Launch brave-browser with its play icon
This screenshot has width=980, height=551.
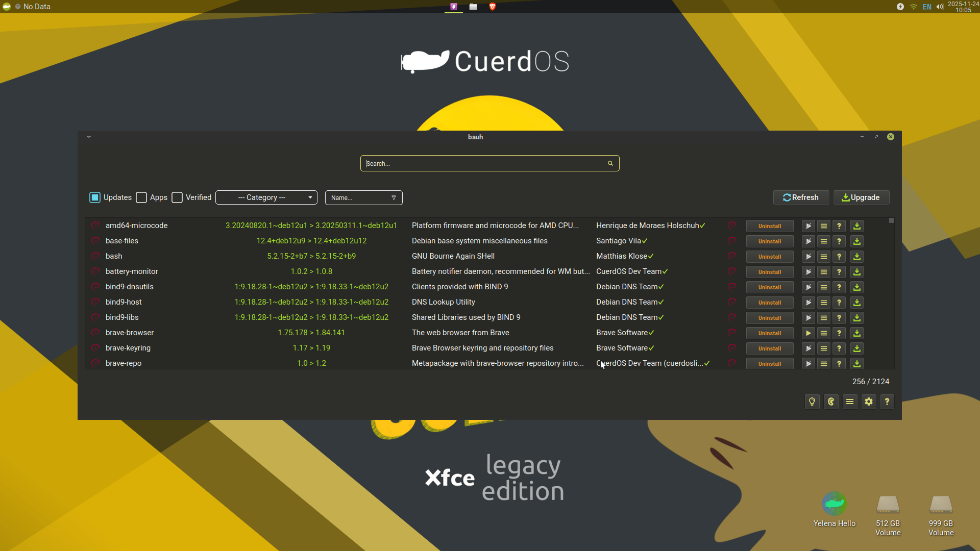(x=808, y=333)
